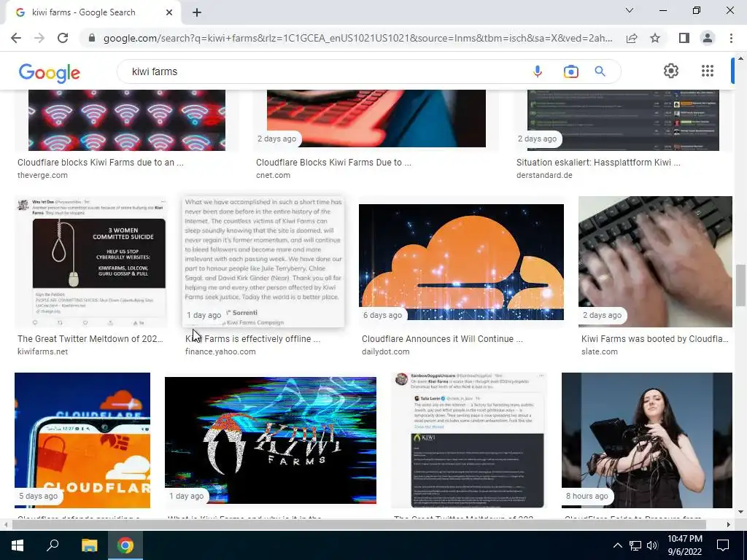This screenshot has height=560, width=747.
Task: Click the horizontal scrollbar thumb at bottom
Action: click(359, 525)
